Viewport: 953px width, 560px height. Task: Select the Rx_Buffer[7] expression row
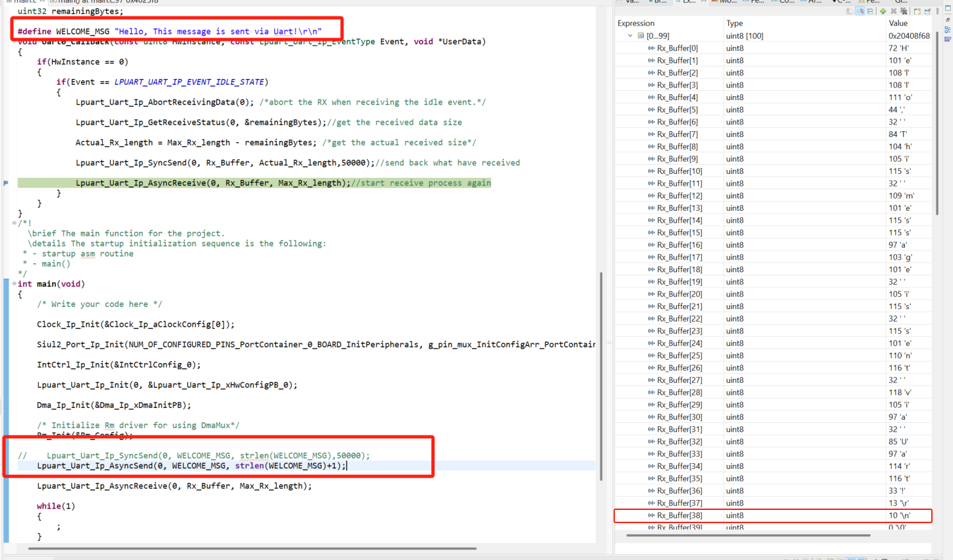coord(773,134)
